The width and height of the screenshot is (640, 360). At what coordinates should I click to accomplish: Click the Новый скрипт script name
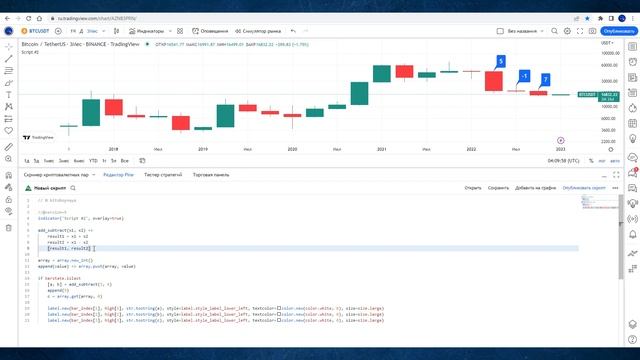(x=49, y=188)
